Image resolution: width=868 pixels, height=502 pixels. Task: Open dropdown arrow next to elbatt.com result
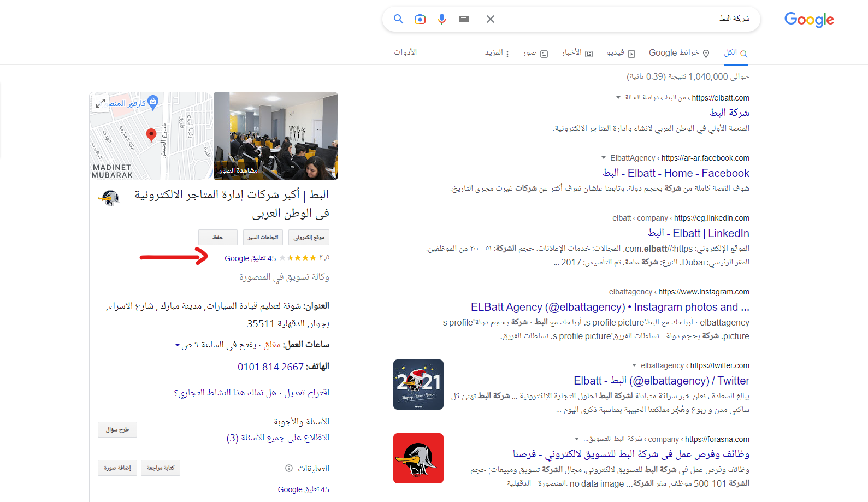(x=618, y=98)
